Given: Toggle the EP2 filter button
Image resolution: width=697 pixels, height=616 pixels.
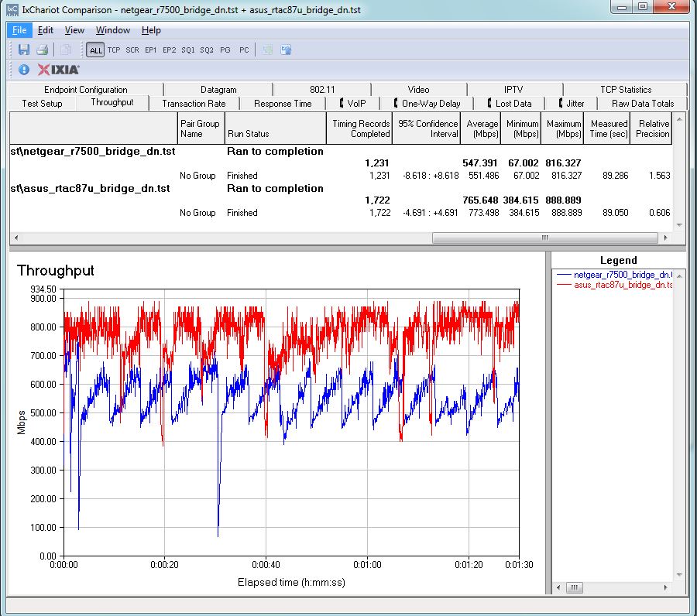Looking at the screenshot, I should click(x=170, y=50).
